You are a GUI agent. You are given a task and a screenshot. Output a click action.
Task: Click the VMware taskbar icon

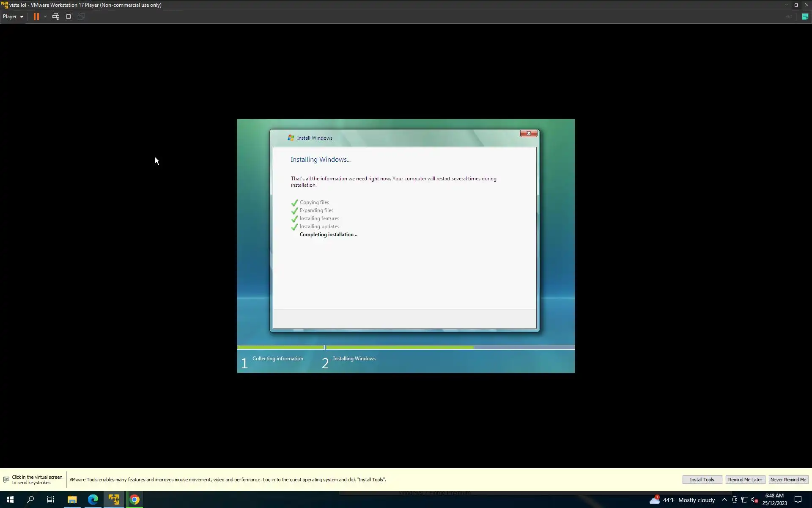114,500
